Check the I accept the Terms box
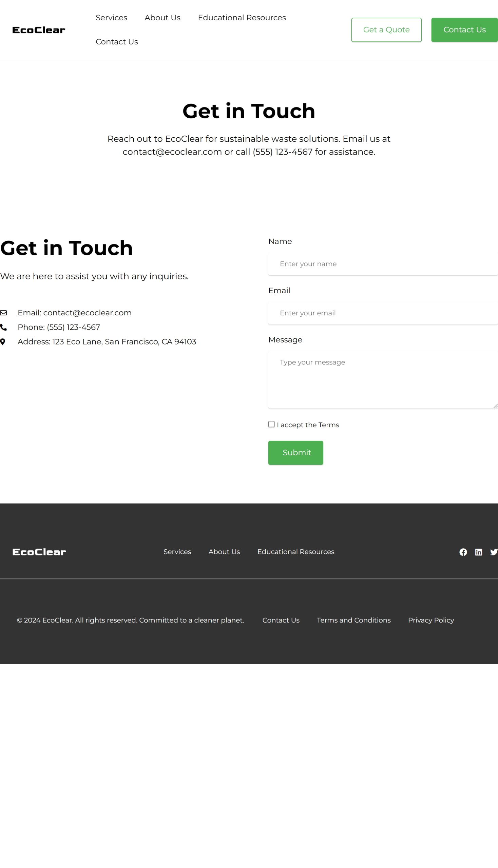 click(x=272, y=424)
